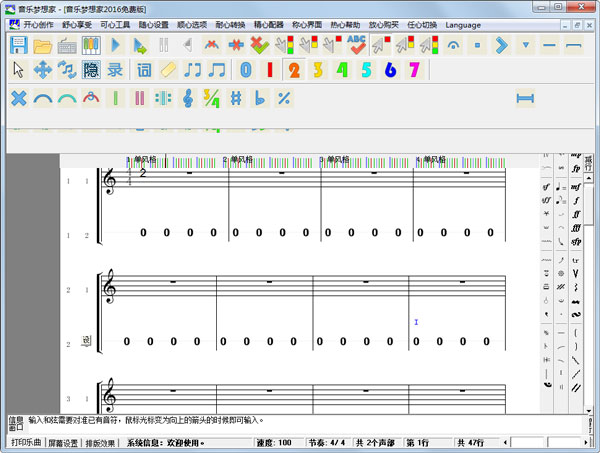
Task: Select the green number 4 voice
Action: [342, 70]
